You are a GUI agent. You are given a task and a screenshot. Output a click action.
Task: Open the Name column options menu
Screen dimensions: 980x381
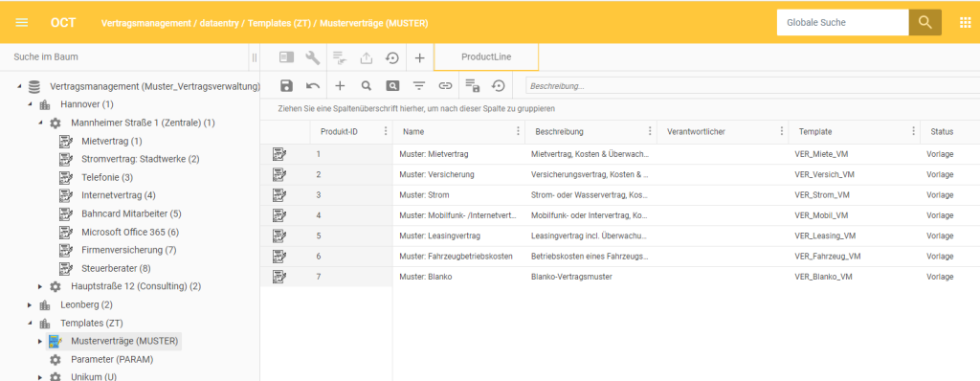pos(518,131)
